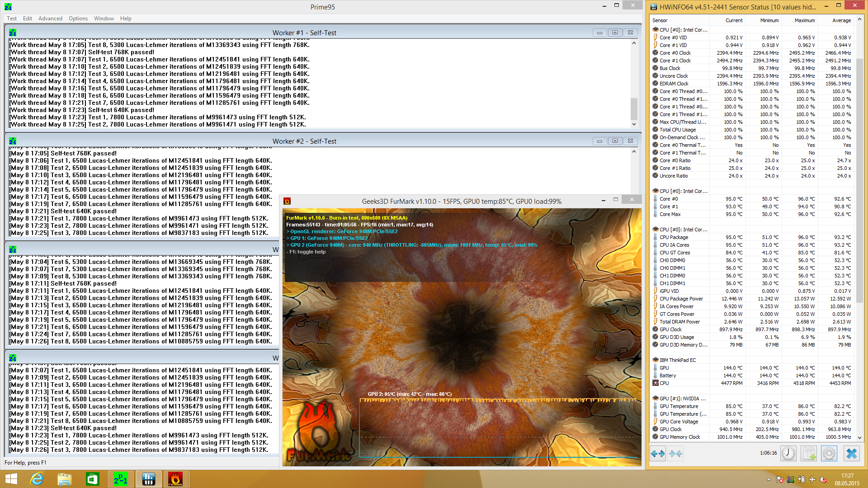868x488 pixels.
Task: Open the Test menu in Prime95
Action: [12, 19]
